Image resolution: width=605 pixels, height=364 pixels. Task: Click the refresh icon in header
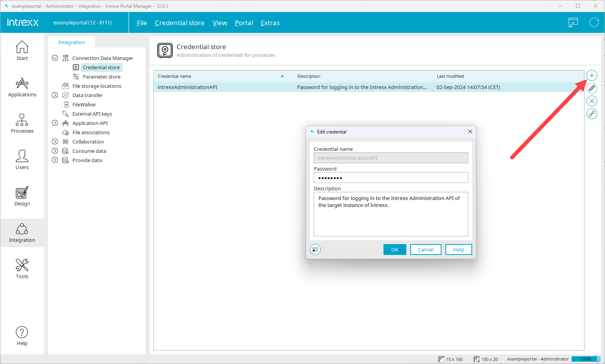point(594,22)
